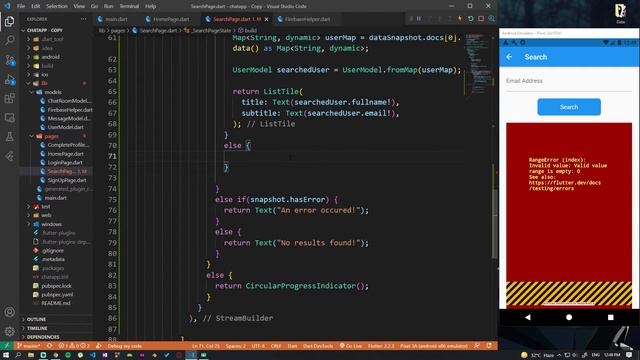The height and width of the screenshot is (360, 640).
Task: Expand the ios folder
Action: click(x=45, y=75)
